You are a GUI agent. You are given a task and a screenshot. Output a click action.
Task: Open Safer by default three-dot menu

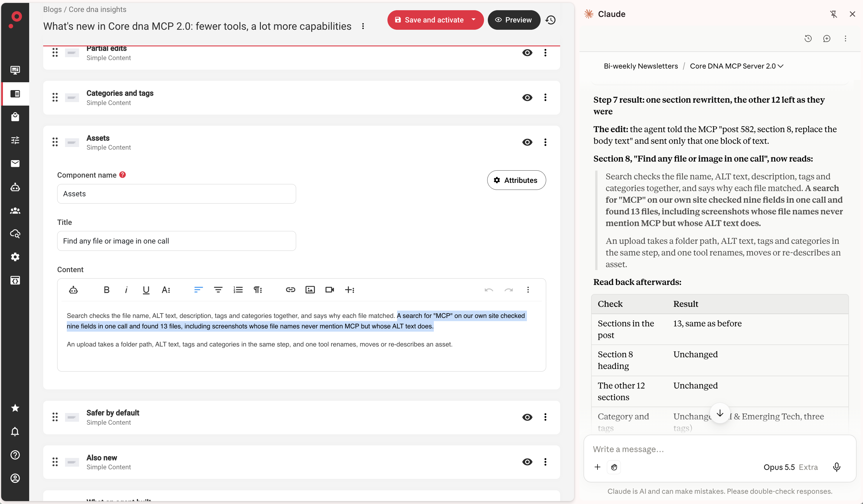click(546, 417)
